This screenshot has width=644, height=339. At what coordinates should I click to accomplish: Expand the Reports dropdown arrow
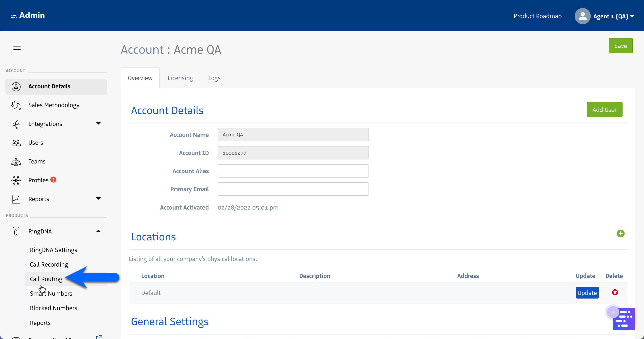pyautogui.click(x=98, y=199)
